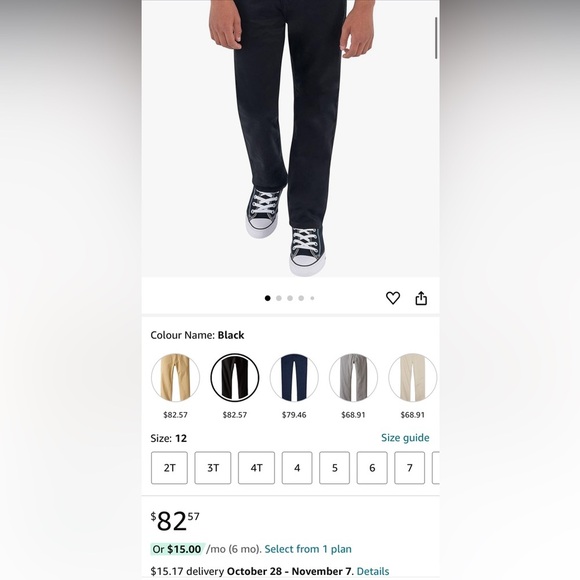Image resolution: width=580 pixels, height=580 pixels.
Task: Open the Size guide link
Action: click(405, 438)
